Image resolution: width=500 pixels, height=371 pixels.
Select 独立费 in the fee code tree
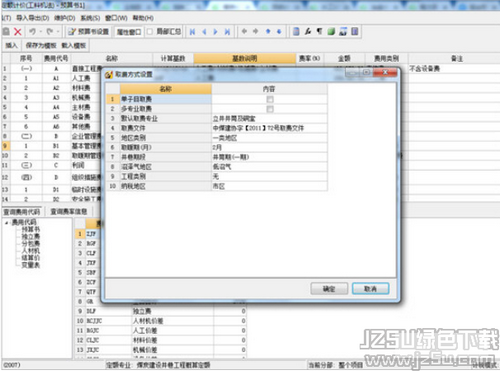click(31, 237)
